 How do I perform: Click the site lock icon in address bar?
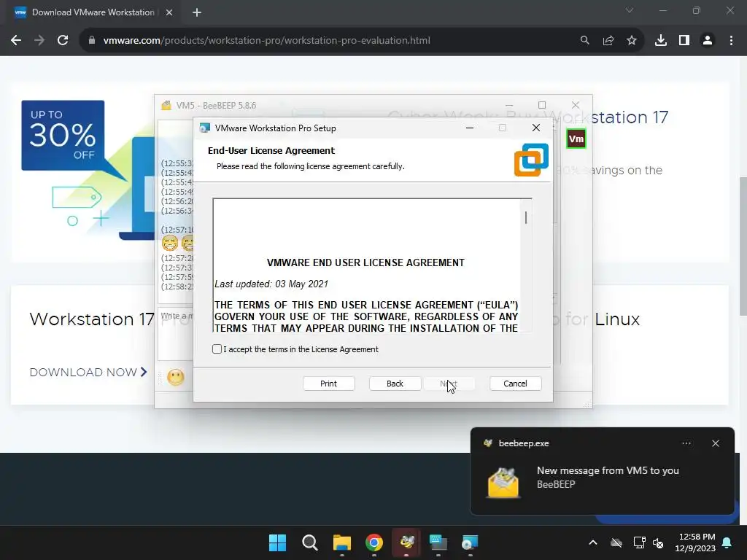click(92, 41)
